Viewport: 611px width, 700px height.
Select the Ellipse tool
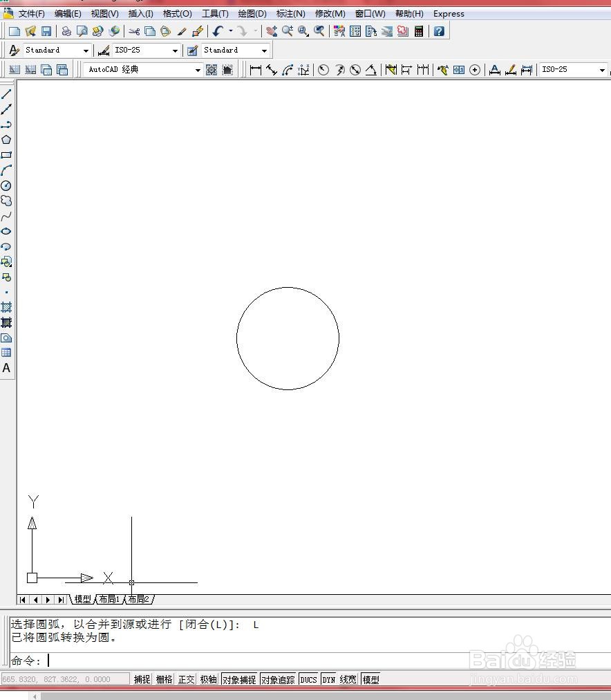6,231
